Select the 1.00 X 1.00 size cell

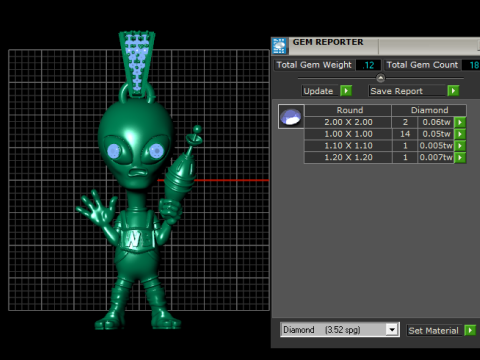348,134
